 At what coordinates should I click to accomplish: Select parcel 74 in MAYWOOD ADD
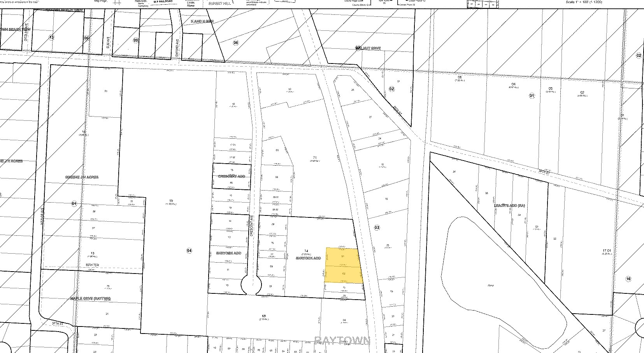pyautogui.click(x=306, y=250)
